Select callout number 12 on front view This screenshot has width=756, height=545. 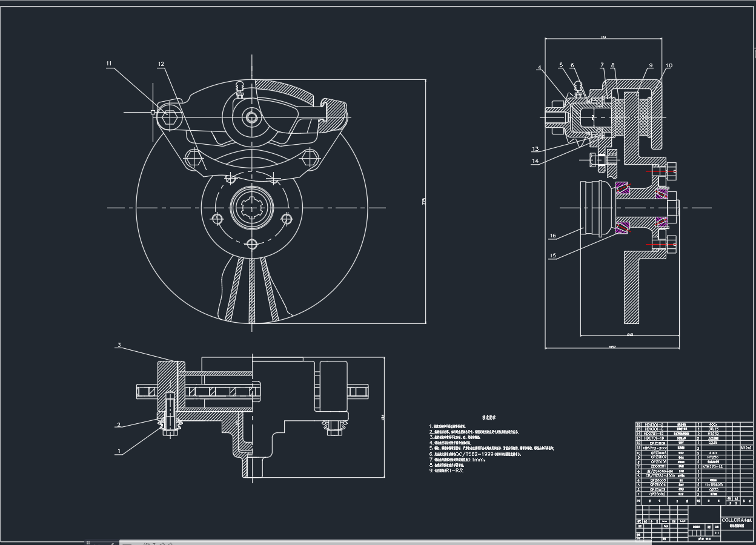click(x=161, y=64)
